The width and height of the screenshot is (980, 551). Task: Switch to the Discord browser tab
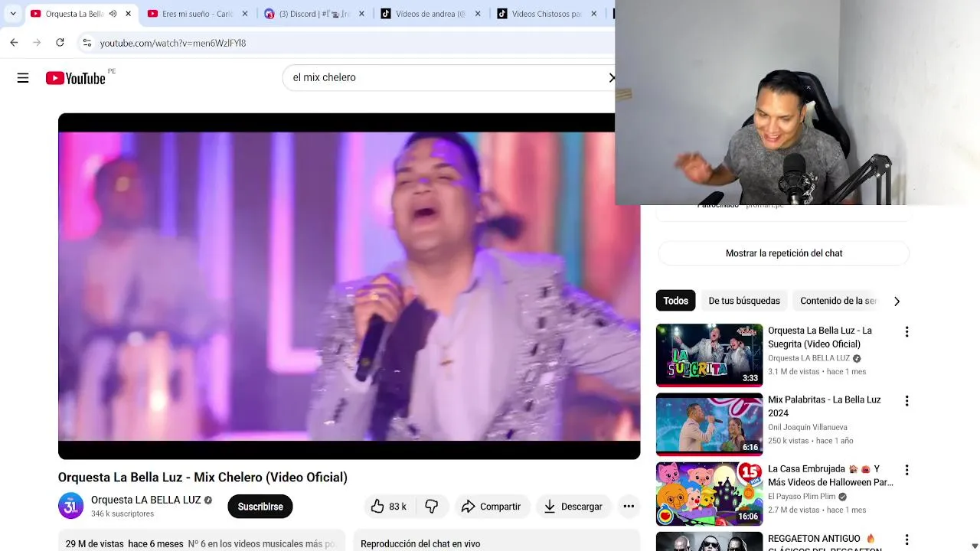[x=315, y=14]
